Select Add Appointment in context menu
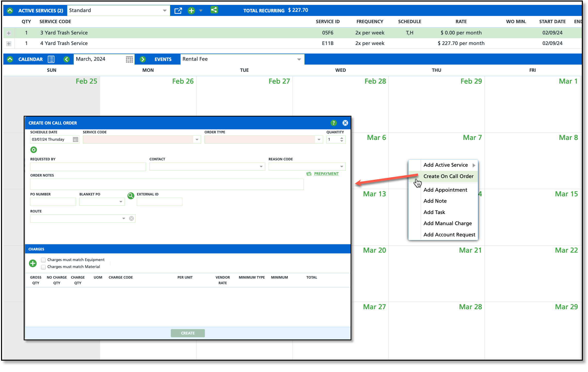588x372 pixels. coord(445,190)
